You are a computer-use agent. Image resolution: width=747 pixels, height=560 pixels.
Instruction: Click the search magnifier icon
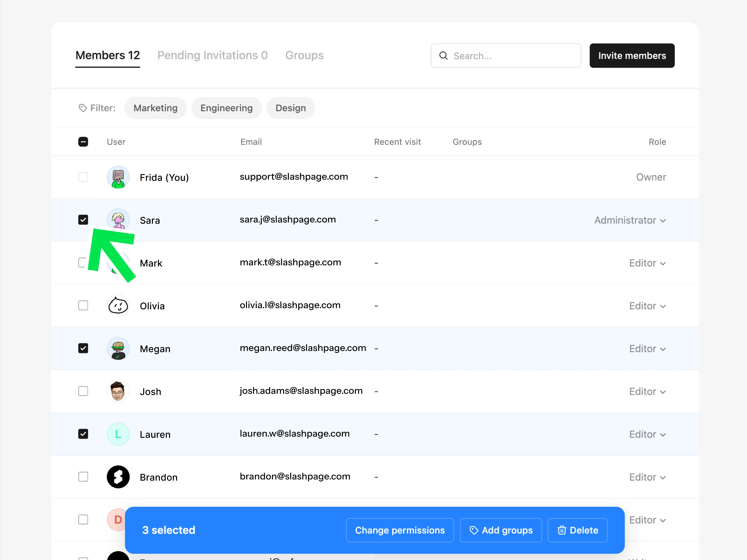pyautogui.click(x=443, y=56)
